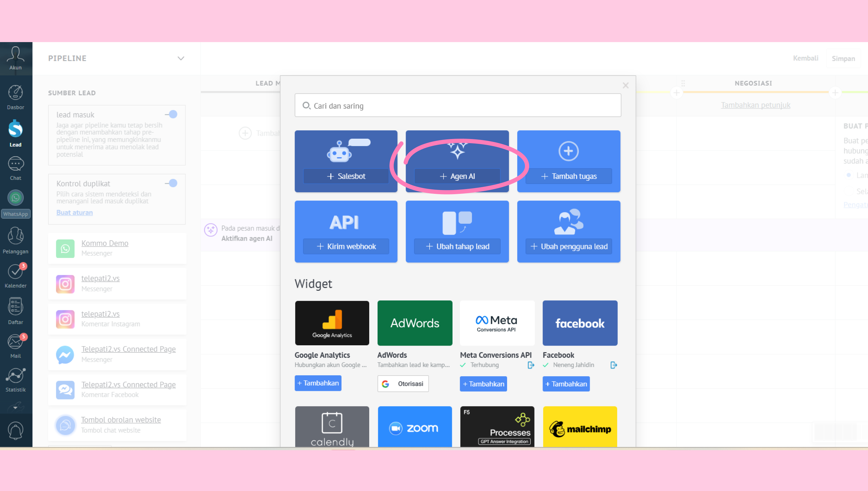The height and width of the screenshot is (491, 868).
Task: Open the Buat aturan link
Action: click(75, 212)
